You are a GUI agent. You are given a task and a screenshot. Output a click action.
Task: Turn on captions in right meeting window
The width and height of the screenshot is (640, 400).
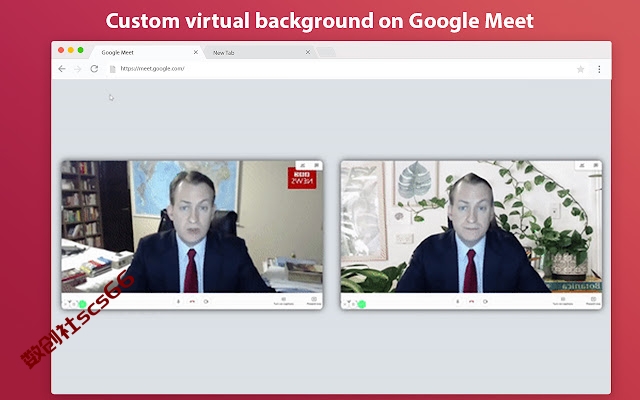[x=563, y=301]
